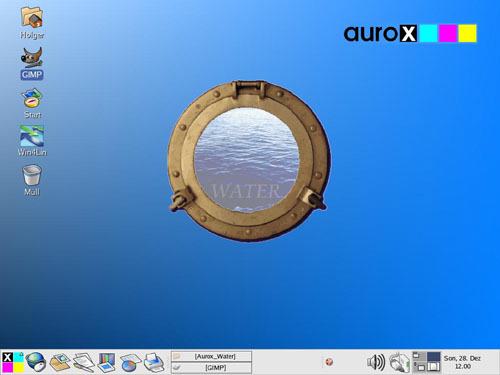Screen dimensions: 500x375
Task: Switch to the bottom-left workspace in pager
Action: pyautogui.click(x=419, y=367)
